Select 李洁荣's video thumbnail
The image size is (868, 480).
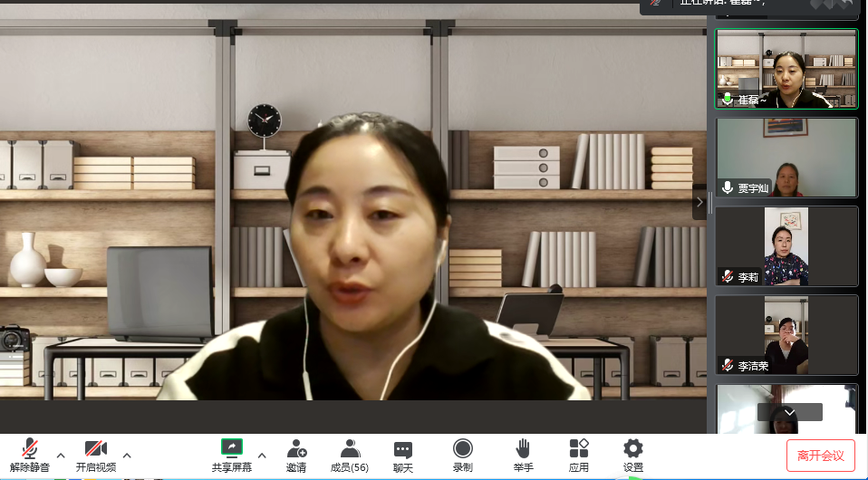pos(786,334)
